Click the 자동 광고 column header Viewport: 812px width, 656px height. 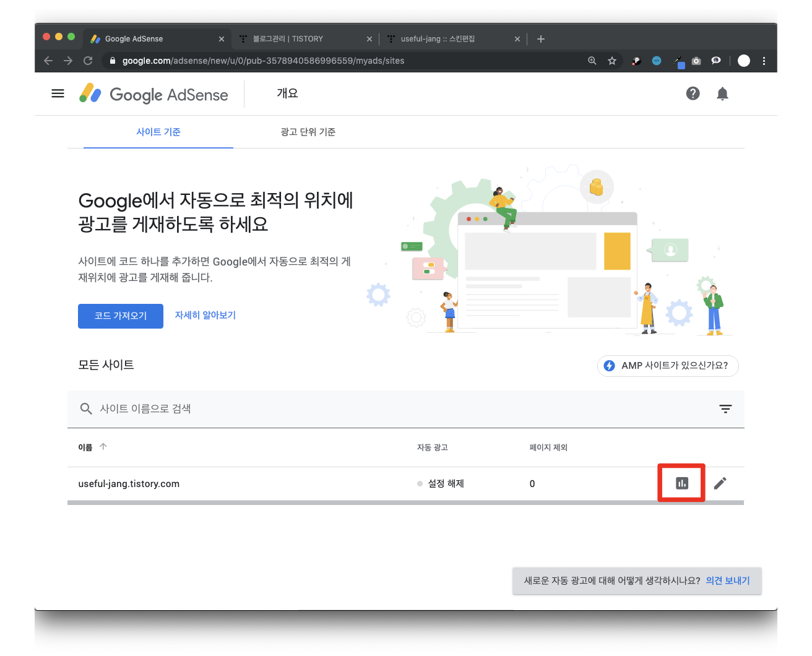click(x=432, y=447)
